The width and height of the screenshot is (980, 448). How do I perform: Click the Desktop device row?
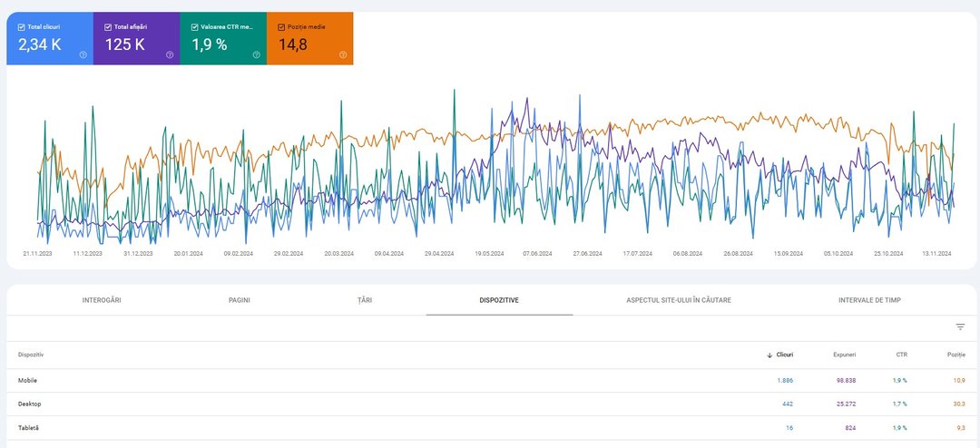pos(29,404)
